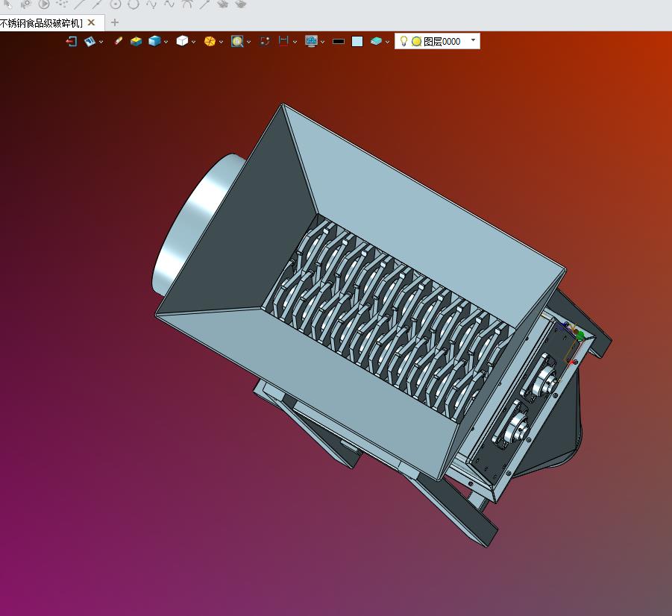This screenshot has width=672, height=616.
Task: Click the magnifier inspect zoom icon
Action: [237, 41]
